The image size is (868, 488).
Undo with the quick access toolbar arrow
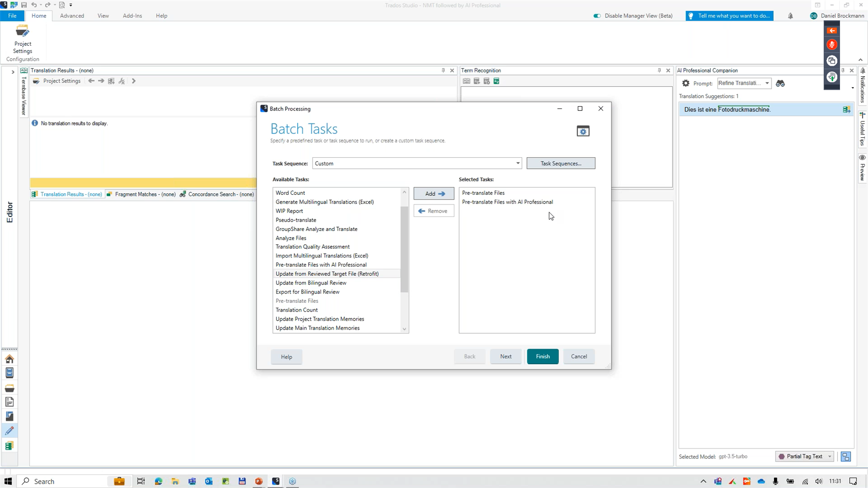pyautogui.click(x=34, y=5)
